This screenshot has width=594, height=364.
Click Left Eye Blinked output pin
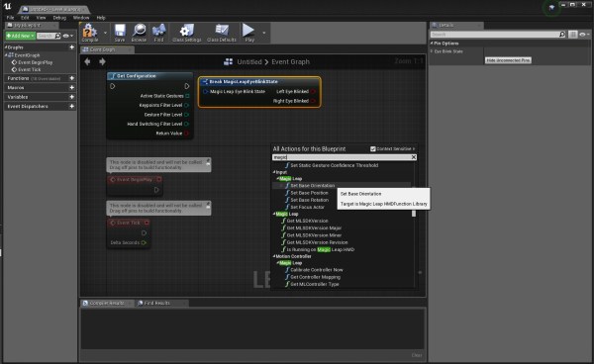[x=313, y=91]
